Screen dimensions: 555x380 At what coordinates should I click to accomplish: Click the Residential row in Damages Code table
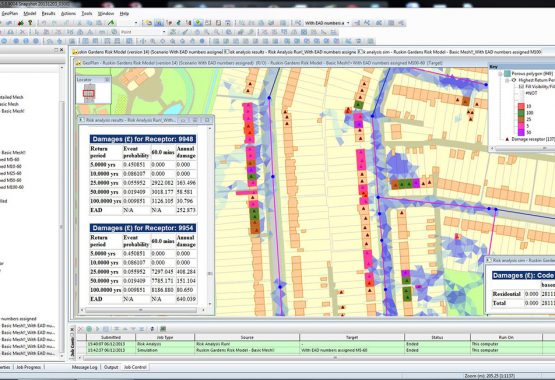[x=523, y=294]
